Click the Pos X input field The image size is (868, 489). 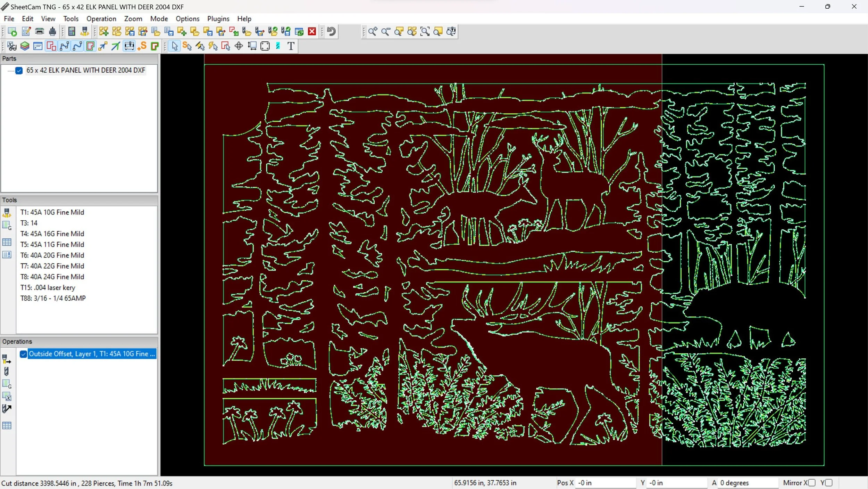[x=606, y=483]
